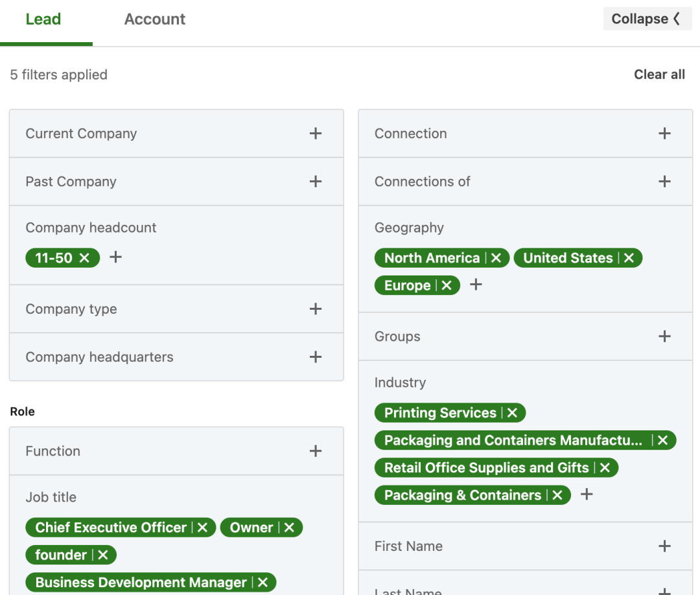
Task: Select the Lead tab
Action: click(43, 19)
